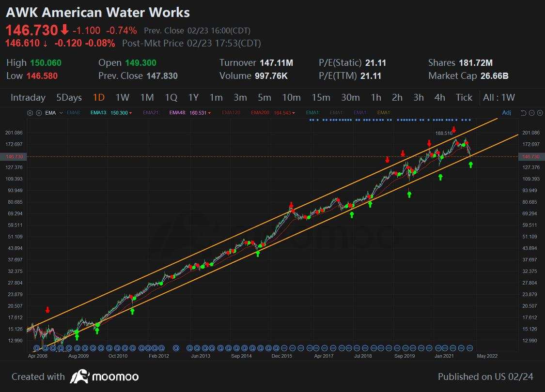Image resolution: width=545 pixels, height=392 pixels.
Task: Click the red sell arrow near Apr 2008
Action: pos(47,310)
